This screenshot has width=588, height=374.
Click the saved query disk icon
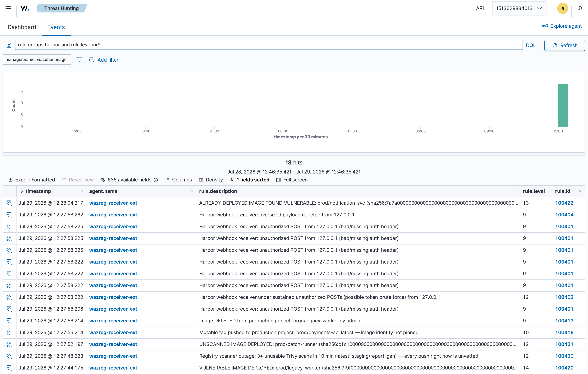point(9,45)
